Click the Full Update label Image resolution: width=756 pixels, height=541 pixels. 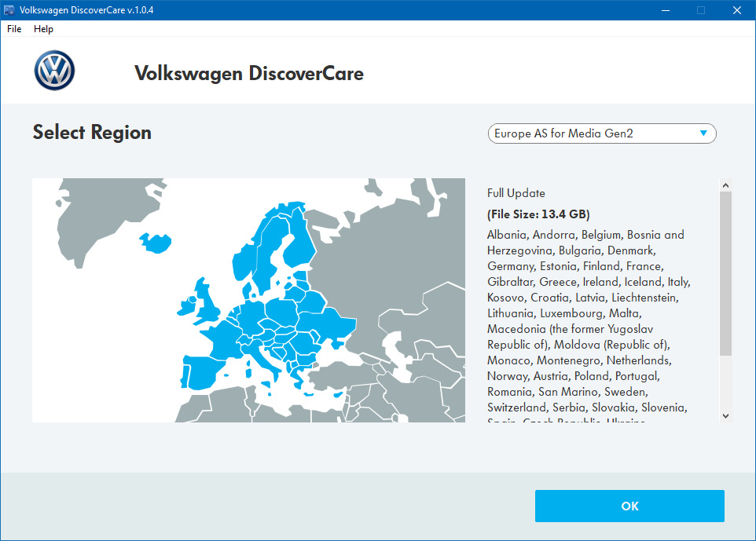[x=516, y=193]
